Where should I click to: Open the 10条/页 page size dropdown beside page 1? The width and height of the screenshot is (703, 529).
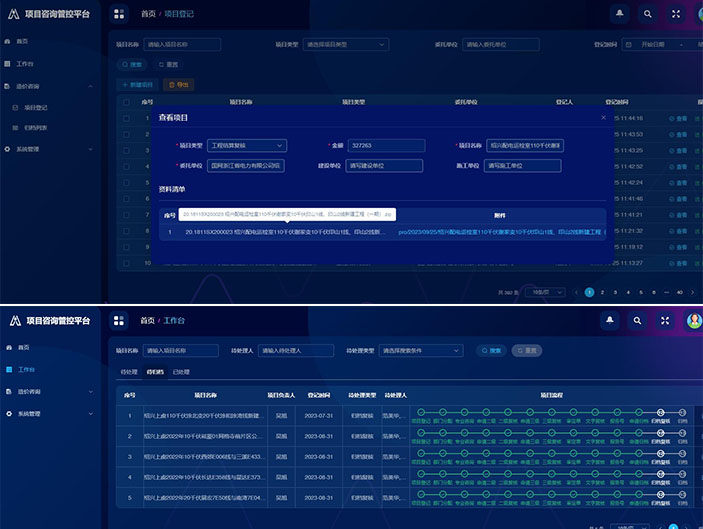click(544, 292)
